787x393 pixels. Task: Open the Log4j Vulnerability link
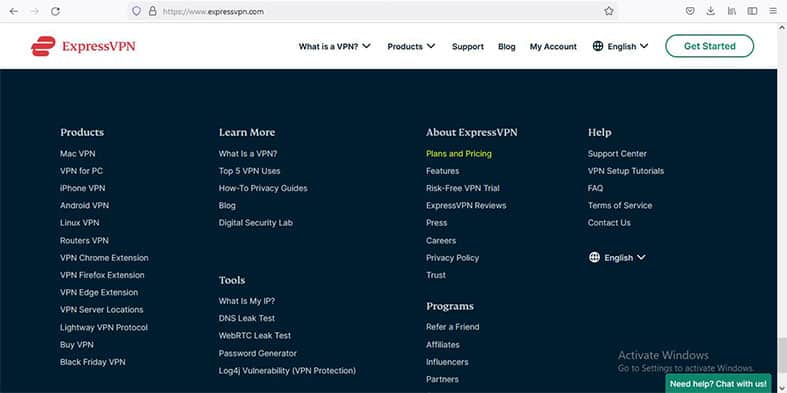pos(287,370)
